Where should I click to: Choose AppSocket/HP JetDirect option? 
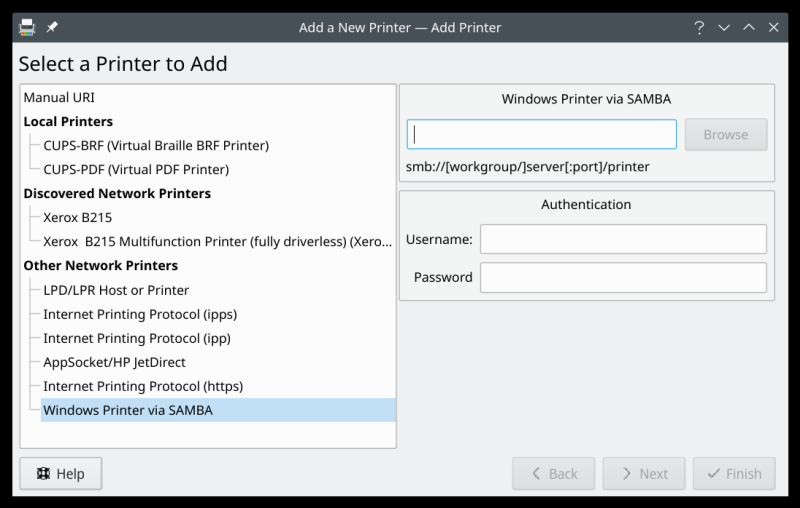(114, 362)
